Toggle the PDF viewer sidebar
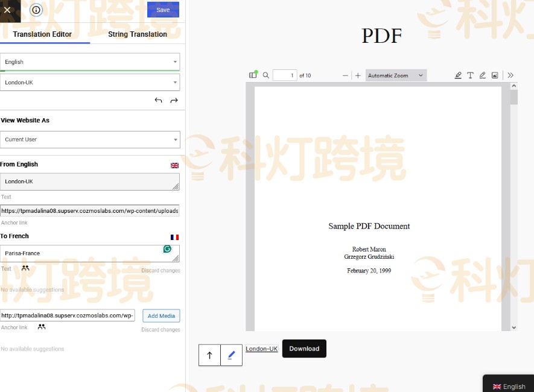 coord(253,75)
